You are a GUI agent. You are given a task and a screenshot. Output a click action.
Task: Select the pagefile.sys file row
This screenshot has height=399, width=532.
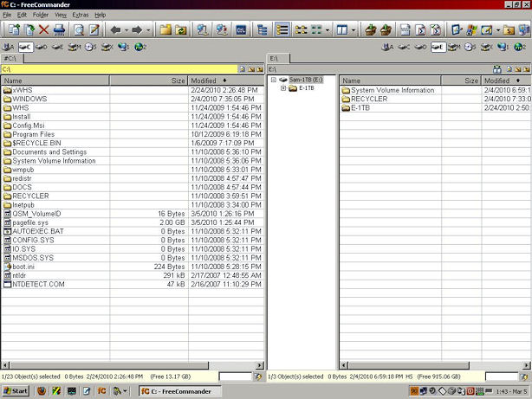coord(133,222)
